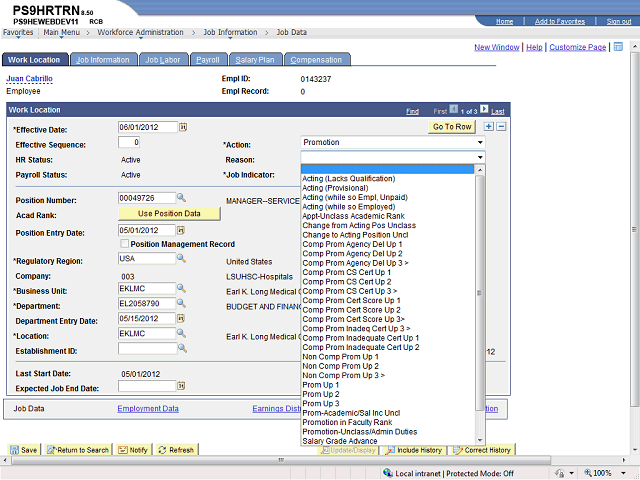Expand the Favorites menu
Screen dimensions: 640x480
click(18, 32)
